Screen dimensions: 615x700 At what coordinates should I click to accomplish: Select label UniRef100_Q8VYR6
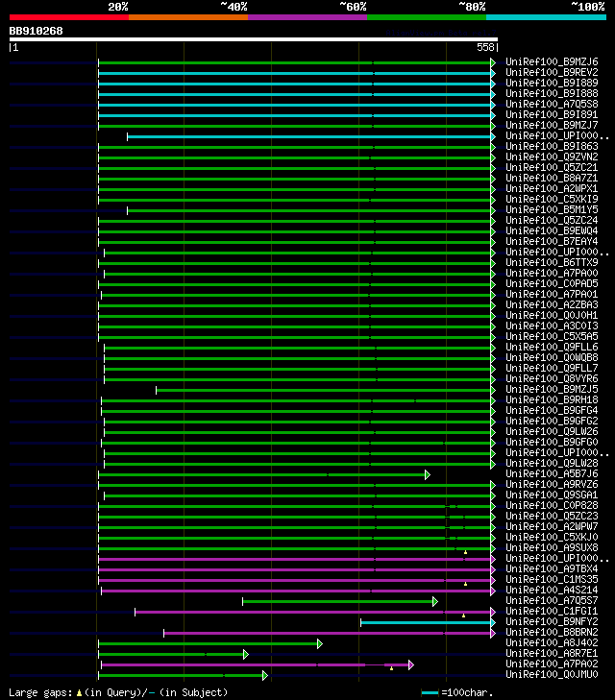[x=552, y=379]
